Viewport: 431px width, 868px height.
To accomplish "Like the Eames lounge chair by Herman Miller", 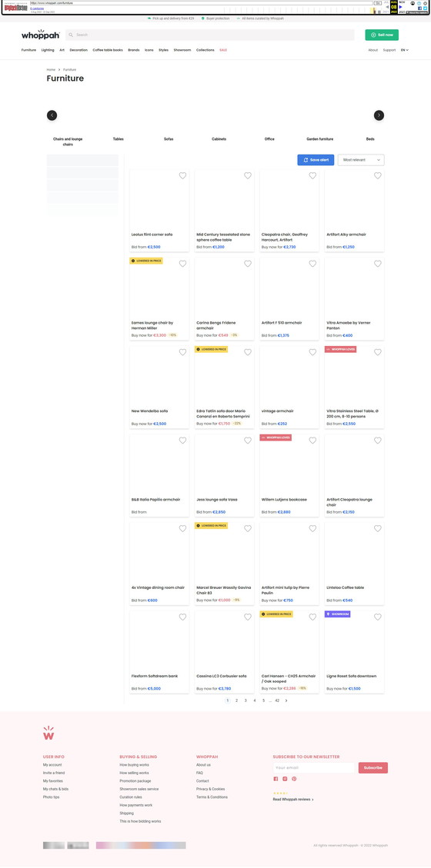I will point(183,264).
